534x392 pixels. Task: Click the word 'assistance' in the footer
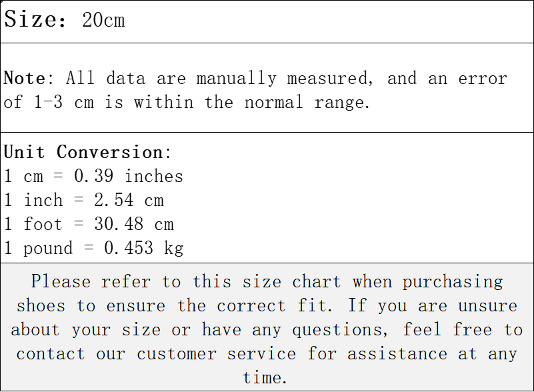coord(397,354)
